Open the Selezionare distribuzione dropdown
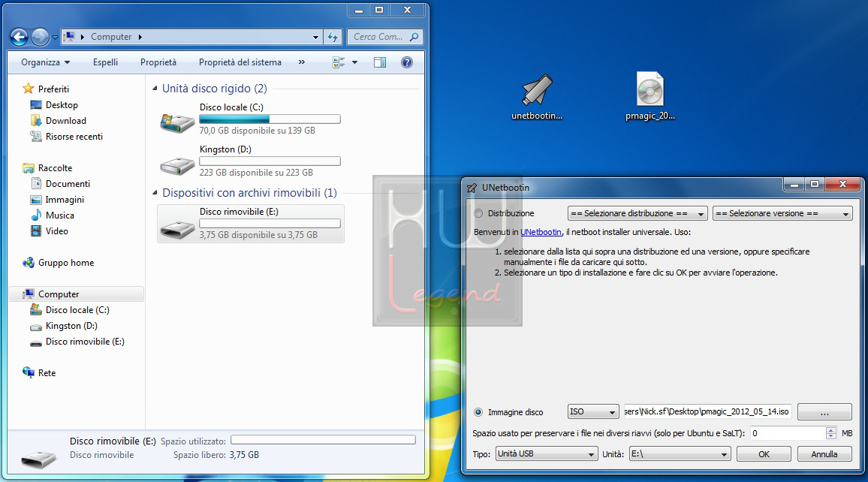This screenshot has height=482, width=868. coord(637,214)
